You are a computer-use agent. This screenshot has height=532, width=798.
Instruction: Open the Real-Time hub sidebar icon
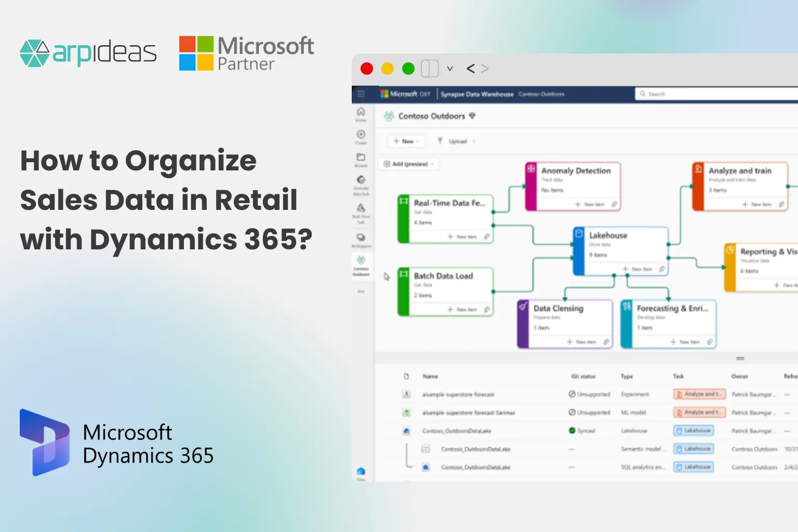[x=361, y=208]
